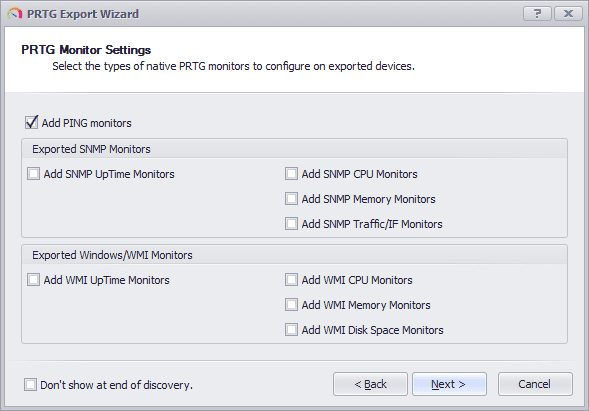This screenshot has height=411, width=589.
Task: Check Add WMI Memory Monitors
Action: (291, 305)
